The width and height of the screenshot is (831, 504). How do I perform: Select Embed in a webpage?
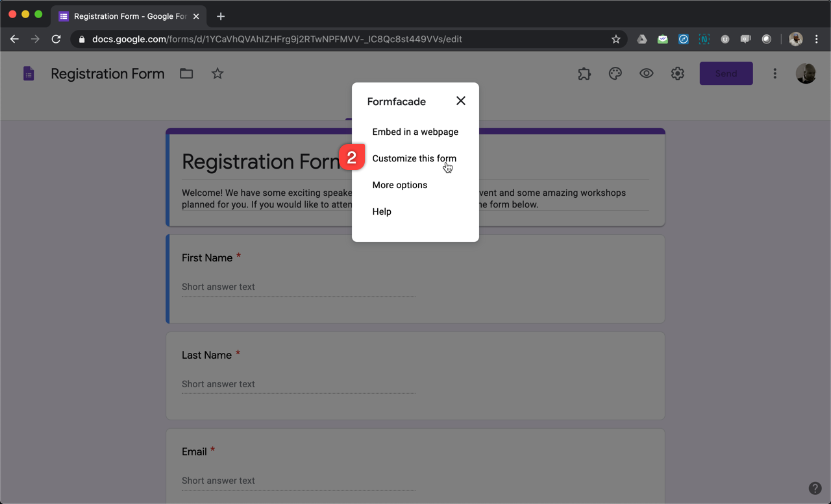coord(415,132)
